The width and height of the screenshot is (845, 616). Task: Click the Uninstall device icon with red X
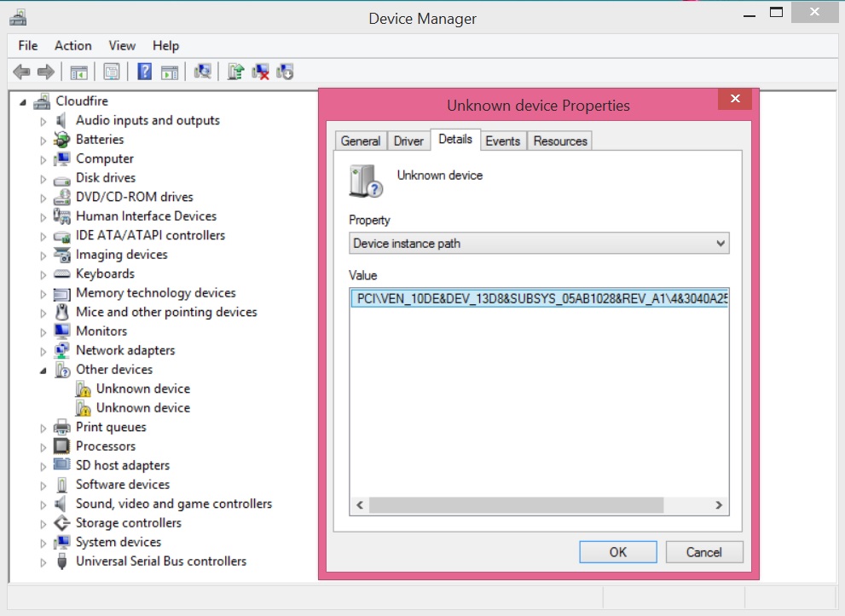click(x=262, y=72)
